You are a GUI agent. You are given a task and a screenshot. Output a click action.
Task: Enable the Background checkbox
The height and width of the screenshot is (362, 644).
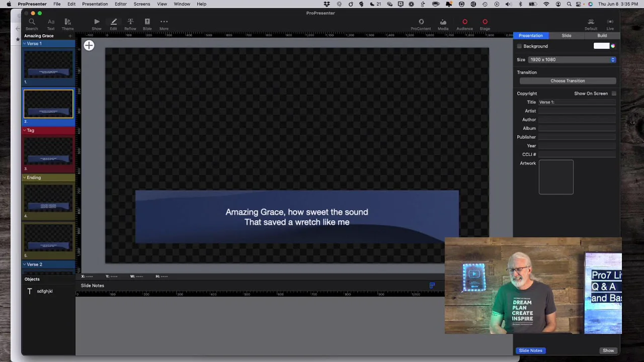point(520,46)
